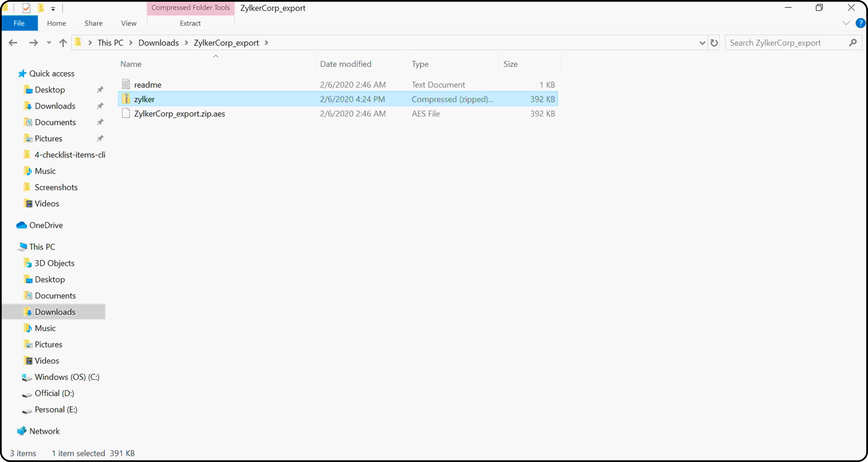Click New folder icon in title bar
Viewport: 868px width, 462px height.
[40, 8]
